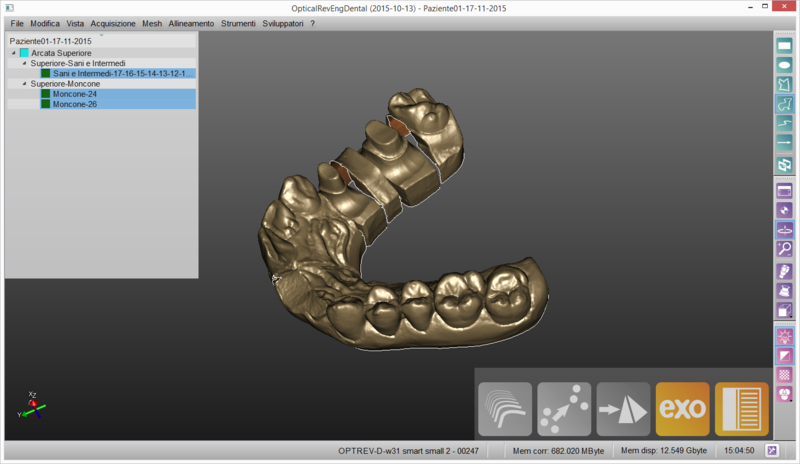
Task: Click the orange project list panel icon
Action: click(x=742, y=409)
